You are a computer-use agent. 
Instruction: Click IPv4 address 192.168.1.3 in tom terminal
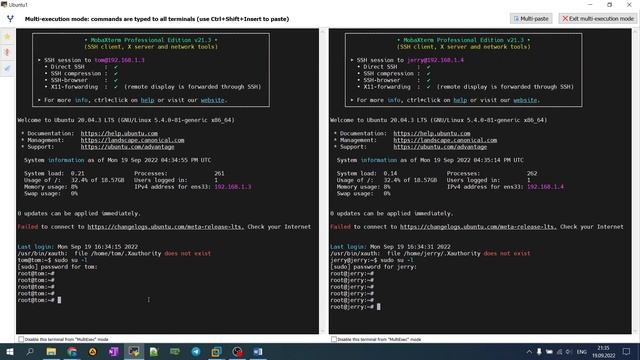(233, 187)
